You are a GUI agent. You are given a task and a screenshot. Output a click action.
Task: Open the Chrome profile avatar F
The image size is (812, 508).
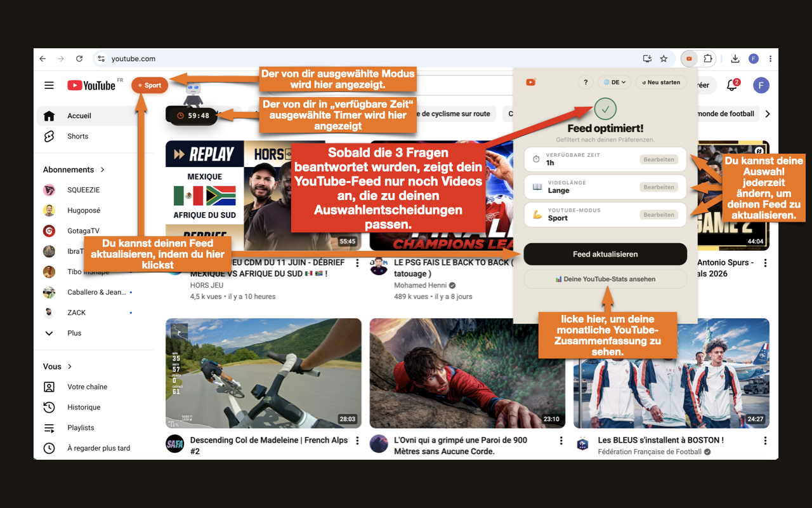tap(754, 58)
